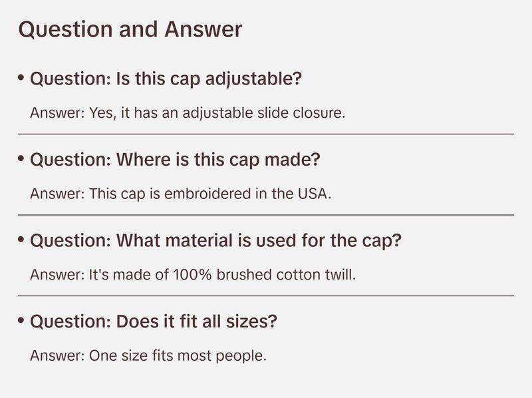Click the bullet before "Does it fit all sizes?"
The height and width of the screenshot is (398, 532).
pos(21,321)
